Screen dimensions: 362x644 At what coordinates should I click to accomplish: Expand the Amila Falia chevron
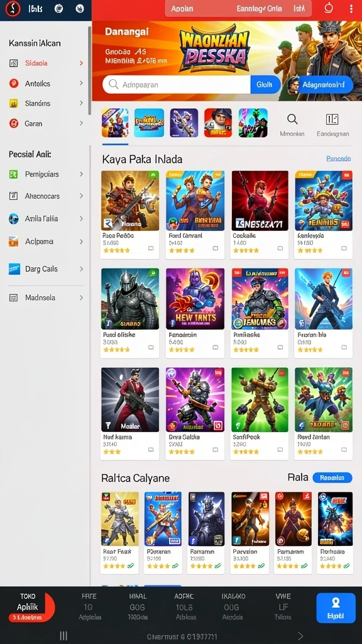point(81,218)
